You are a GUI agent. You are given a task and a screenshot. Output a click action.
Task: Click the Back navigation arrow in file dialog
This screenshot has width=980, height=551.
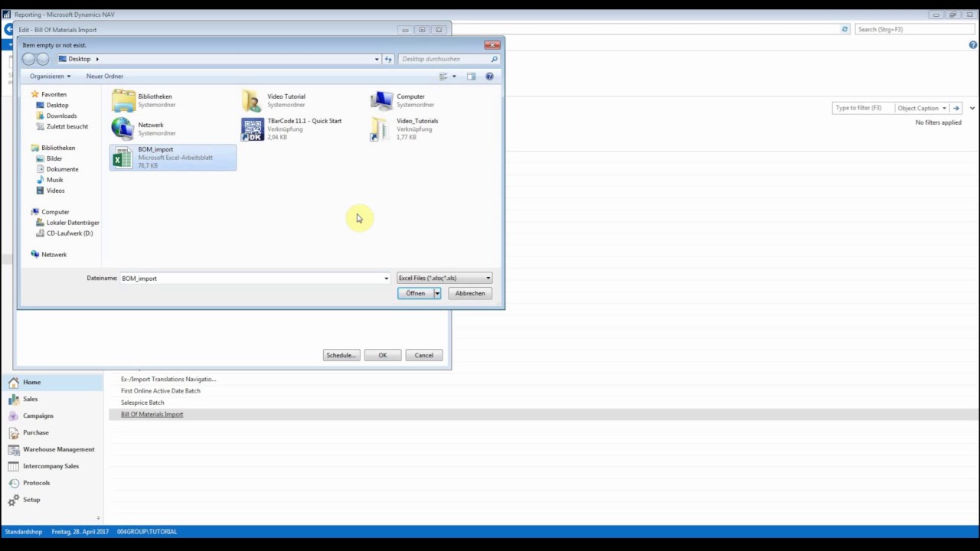28,59
